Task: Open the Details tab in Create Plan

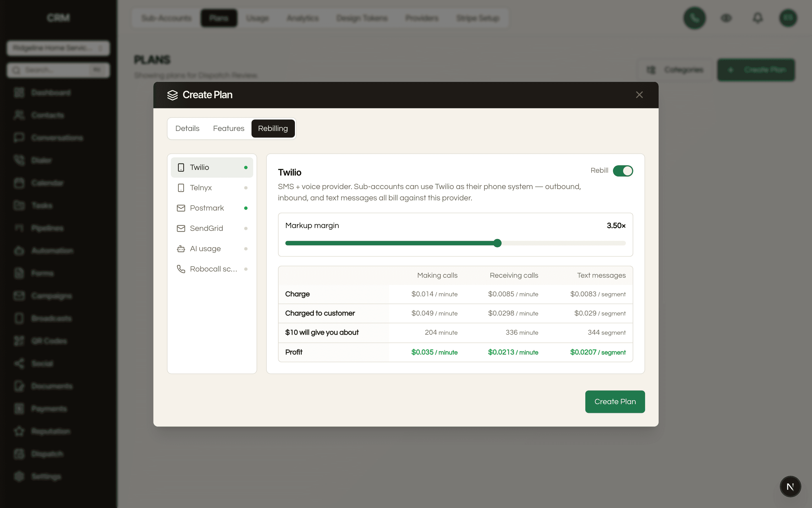Action: click(187, 128)
